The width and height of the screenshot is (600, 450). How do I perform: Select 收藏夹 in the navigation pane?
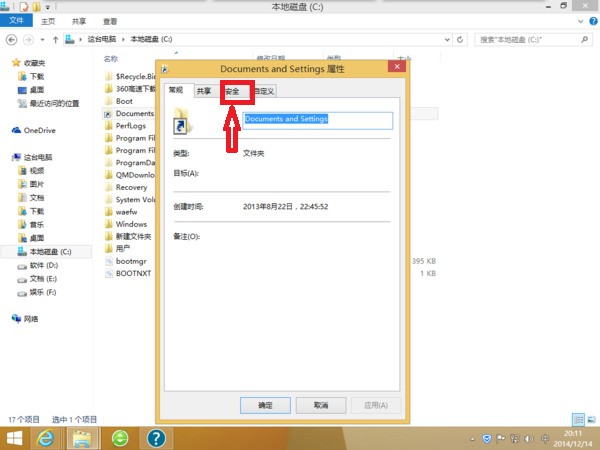pos(29,63)
